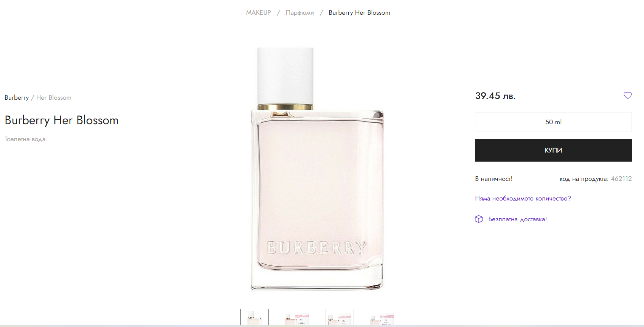Select the 50 ml volume option
Image resolution: width=644 pixels, height=327 pixels.
pos(553,122)
